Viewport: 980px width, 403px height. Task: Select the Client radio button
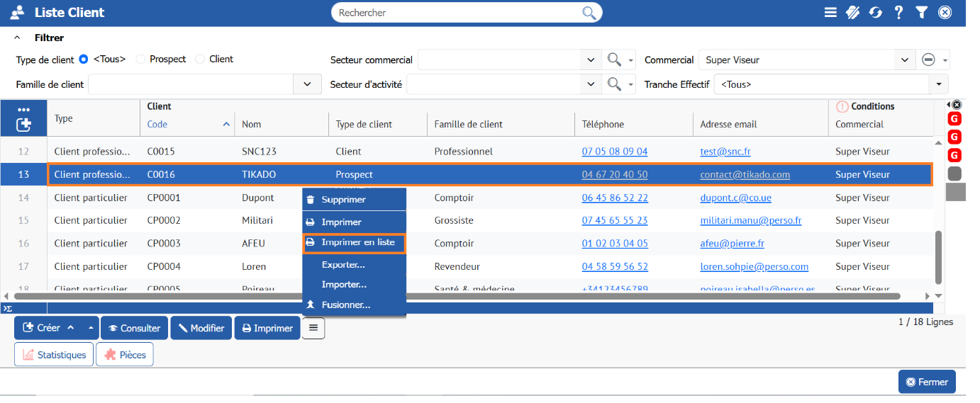click(x=200, y=59)
